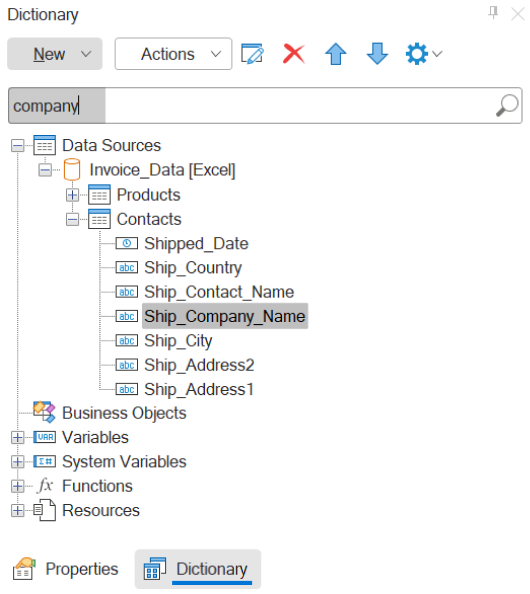Select the Ship_Company_Name field
The width and height of the screenshot is (530, 594).
(x=225, y=316)
